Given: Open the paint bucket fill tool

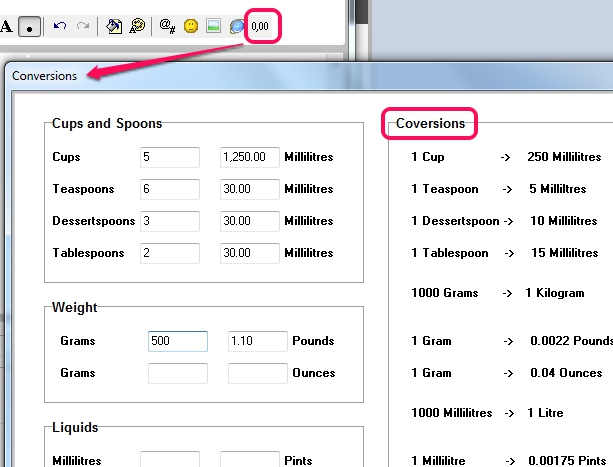Looking at the screenshot, I should coord(114,26).
